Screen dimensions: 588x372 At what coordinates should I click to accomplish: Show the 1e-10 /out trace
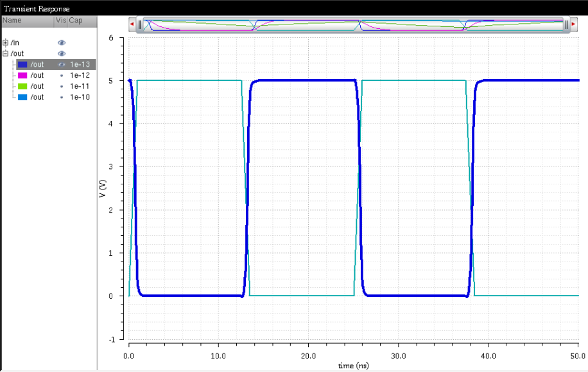click(62, 97)
